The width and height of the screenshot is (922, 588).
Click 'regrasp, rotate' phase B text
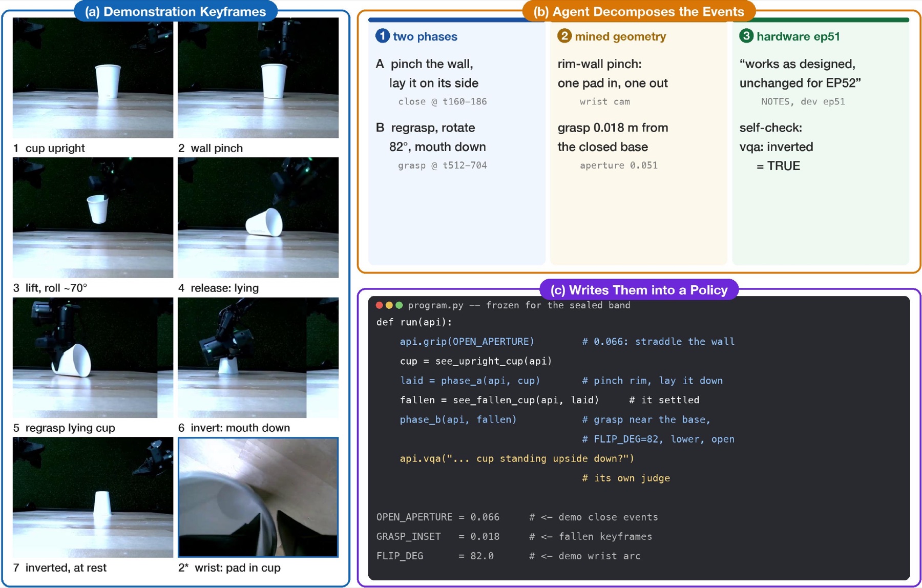pyautogui.click(x=433, y=128)
